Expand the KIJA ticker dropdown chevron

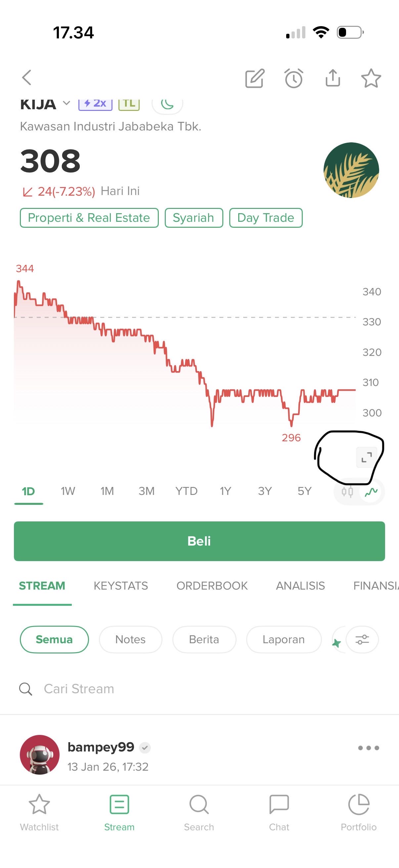67,103
